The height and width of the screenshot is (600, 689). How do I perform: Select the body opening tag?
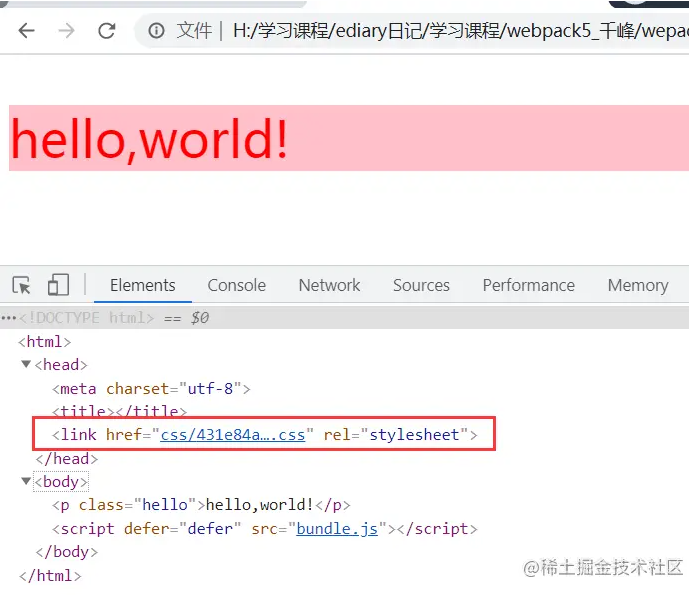click(x=61, y=482)
